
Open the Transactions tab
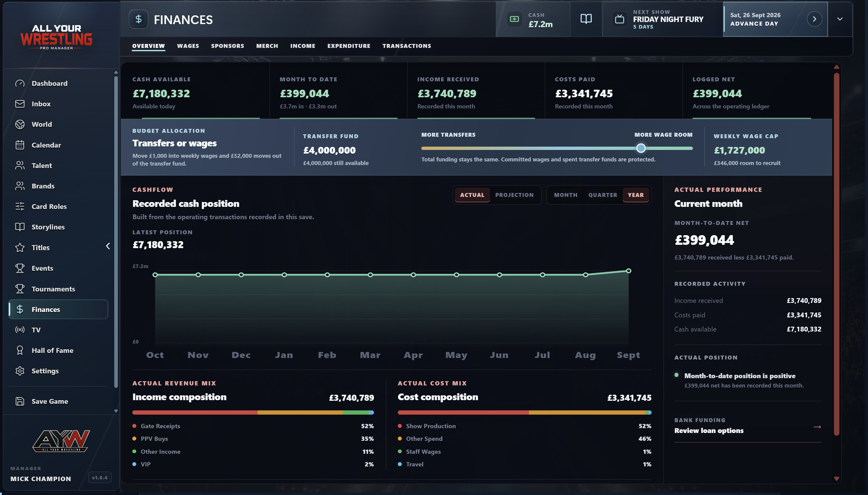pyautogui.click(x=407, y=46)
